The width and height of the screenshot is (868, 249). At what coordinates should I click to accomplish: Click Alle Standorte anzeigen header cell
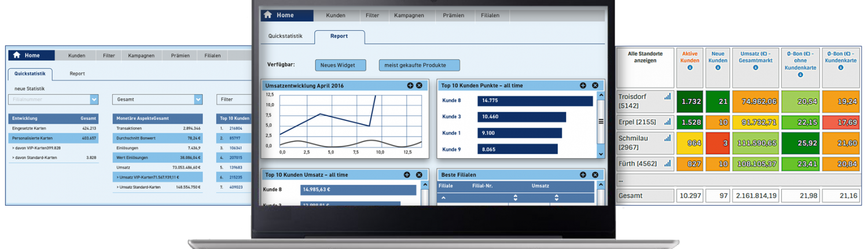[x=645, y=68]
